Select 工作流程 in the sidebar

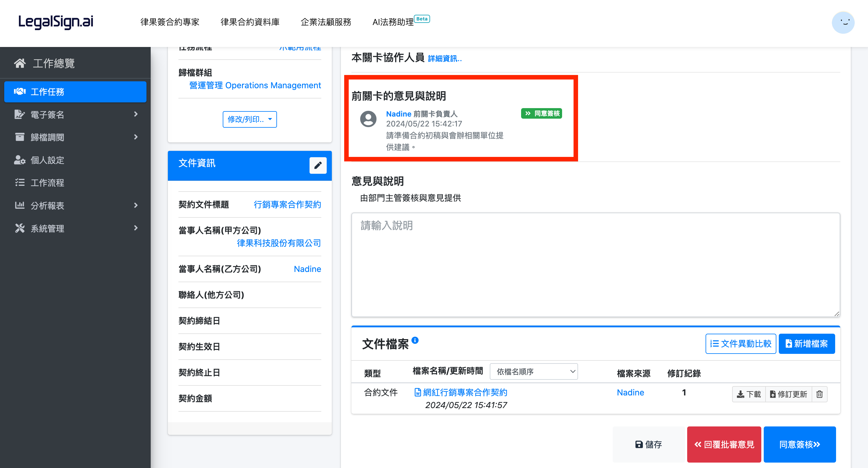(x=47, y=183)
